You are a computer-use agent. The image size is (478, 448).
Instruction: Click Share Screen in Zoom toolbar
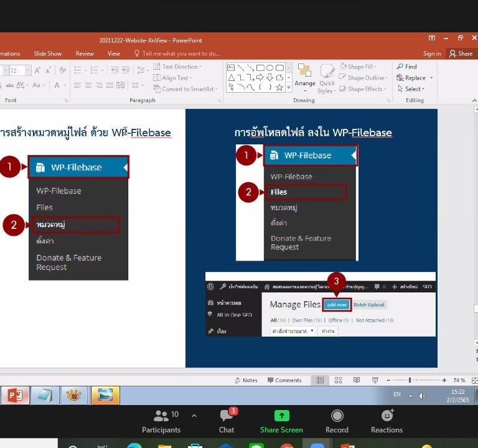(x=281, y=421)
